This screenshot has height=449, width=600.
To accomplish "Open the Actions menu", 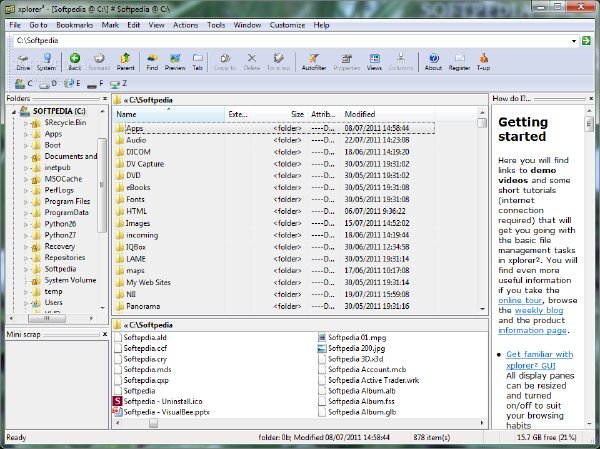I will click(x=185, y=25).
